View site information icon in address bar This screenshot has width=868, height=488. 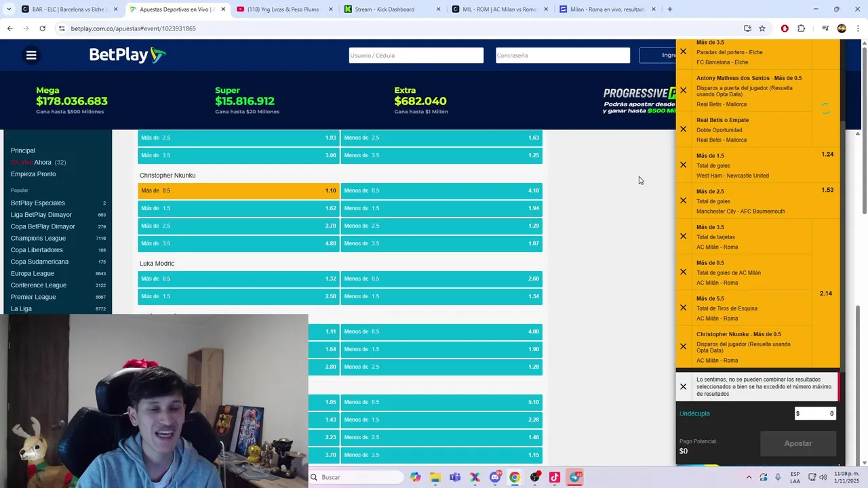point(62,28)
